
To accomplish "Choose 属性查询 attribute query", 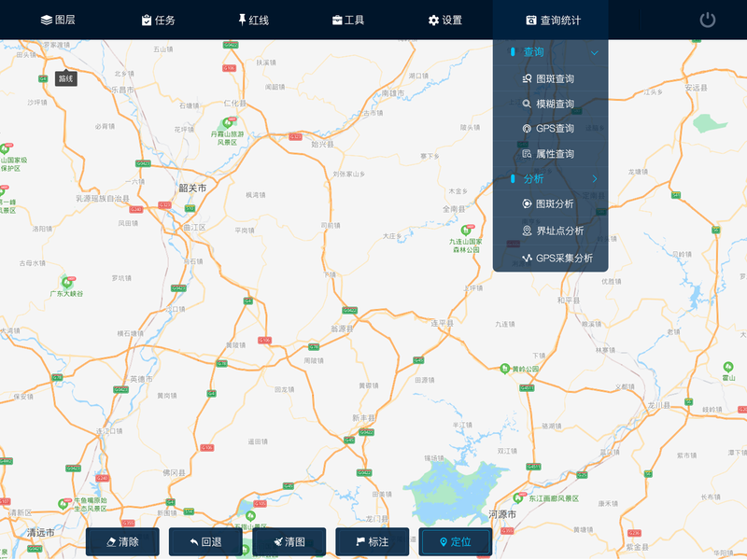I will click(x=551, y=154).
